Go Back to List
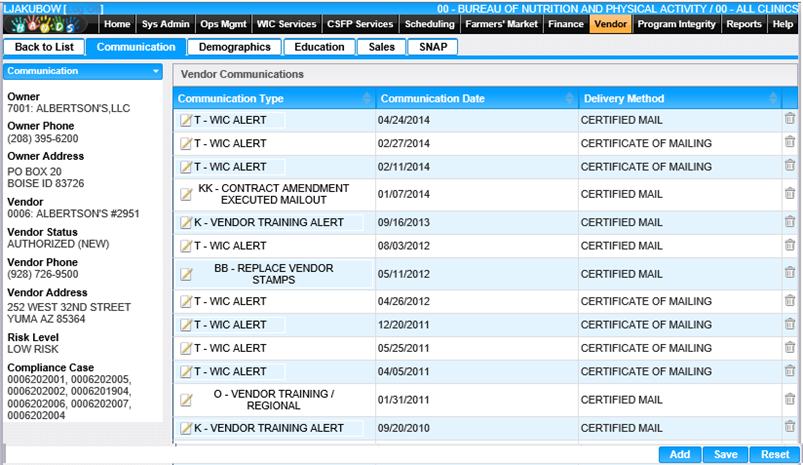Screen dimensions: 803x465 coord(44,47)
